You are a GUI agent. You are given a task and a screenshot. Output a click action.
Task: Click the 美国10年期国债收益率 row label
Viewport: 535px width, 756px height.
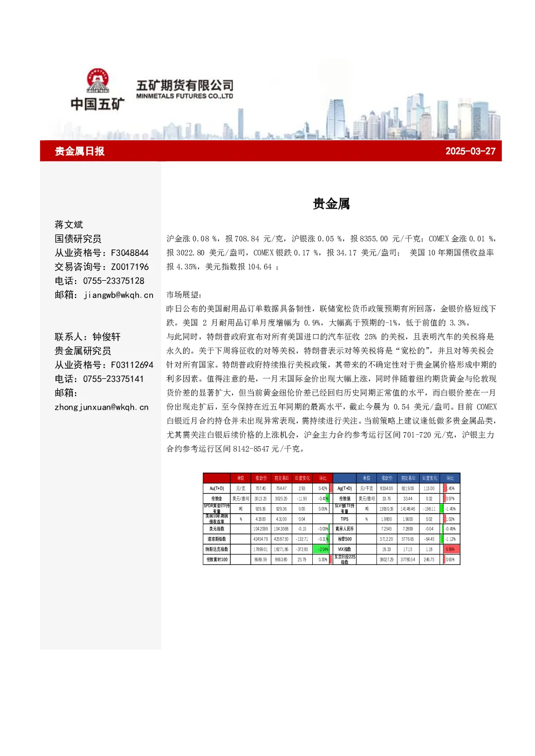click(x=217, y=519)
